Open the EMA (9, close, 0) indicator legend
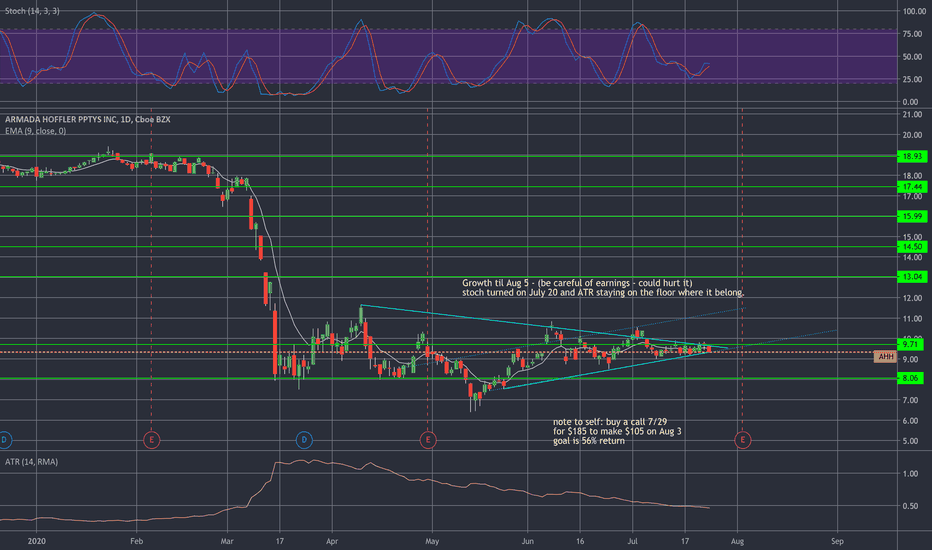The image size is (932, 550). 36,131
